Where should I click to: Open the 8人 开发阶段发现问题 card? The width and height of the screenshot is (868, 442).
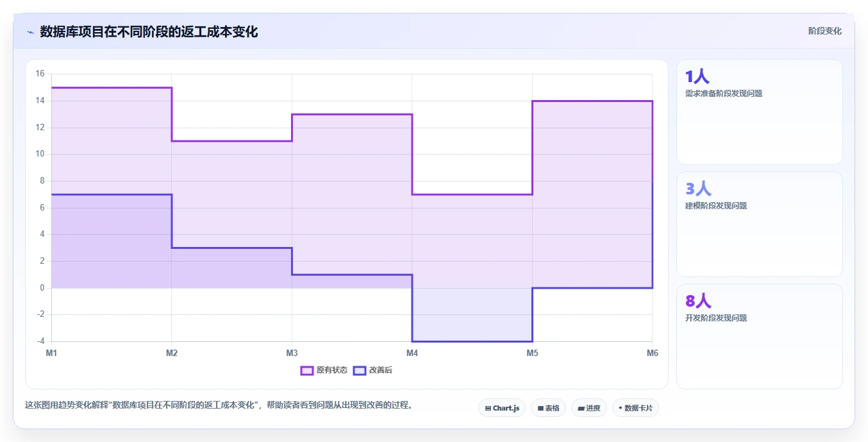pyautogui.click(x=759, y=336)
